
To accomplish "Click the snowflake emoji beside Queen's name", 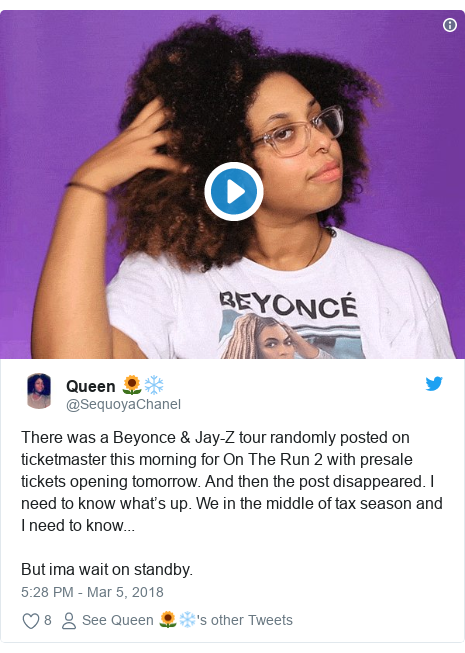I will coord(154,385).
